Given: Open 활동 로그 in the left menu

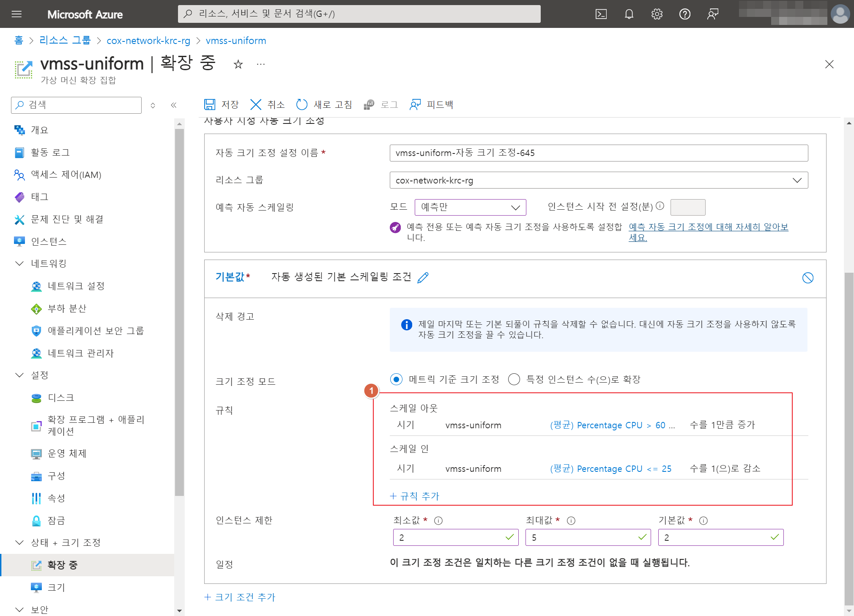Looking at the screenshot, I should click(x=50, y=152).
